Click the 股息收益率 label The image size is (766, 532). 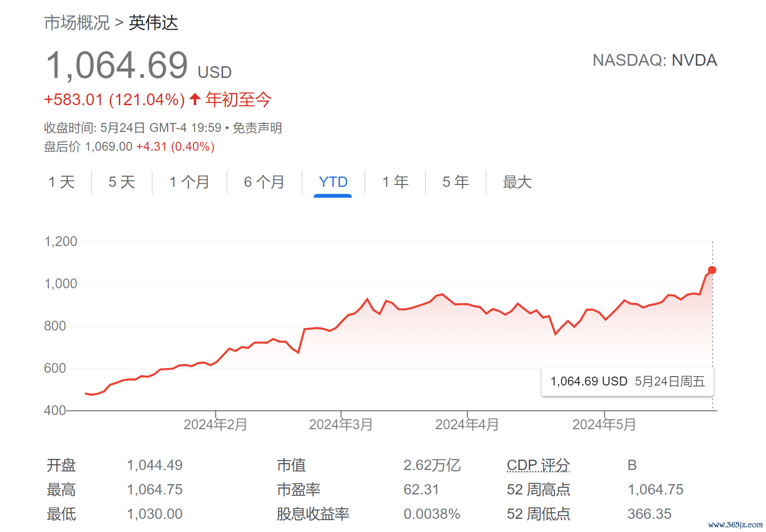[313, 514]
